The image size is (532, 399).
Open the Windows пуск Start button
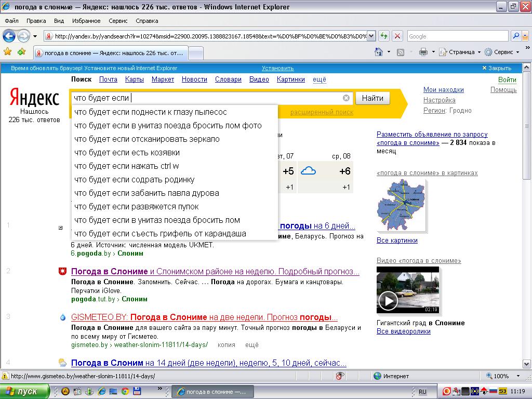pyautogui.click(x=24, y=392)
